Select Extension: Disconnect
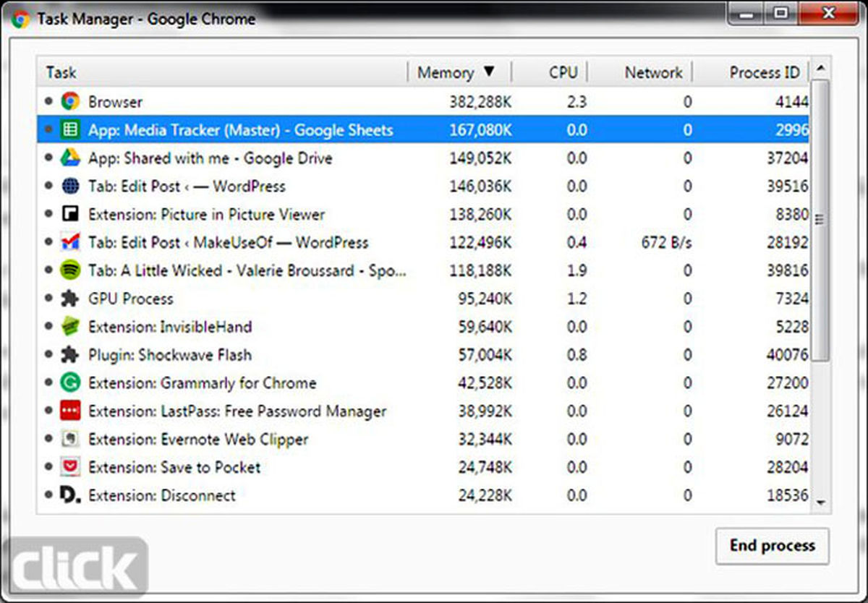The height and width of the screenshot is (603, 868). [423, 495]
